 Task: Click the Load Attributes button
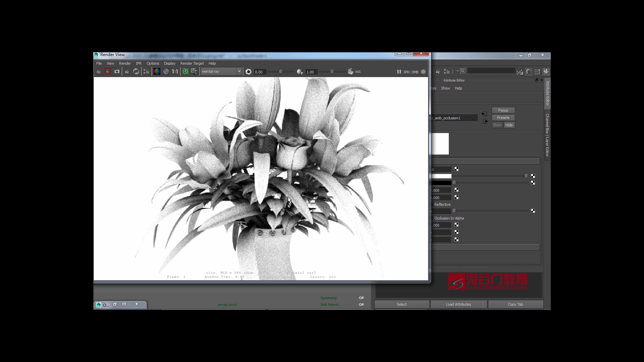[x=458, y=304]
